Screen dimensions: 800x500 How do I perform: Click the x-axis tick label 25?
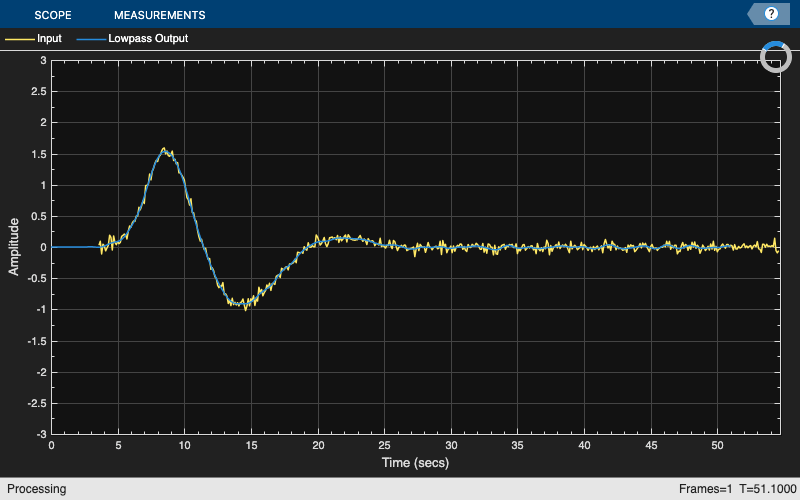[x=384, y=445]
